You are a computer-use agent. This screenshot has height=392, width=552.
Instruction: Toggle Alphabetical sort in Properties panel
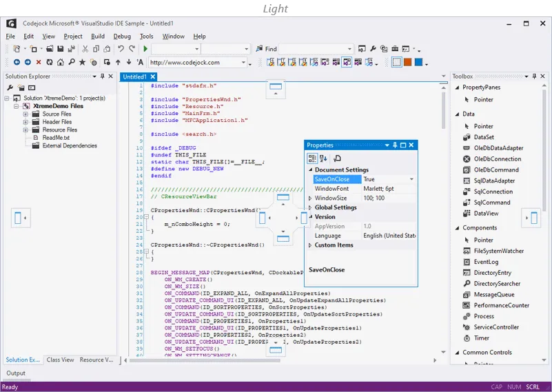(x=324, y=158)
